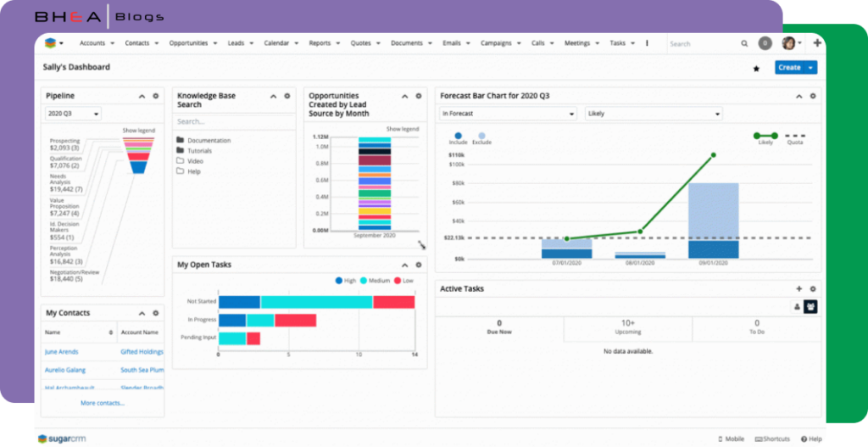Click the Name column sort icon
868x447 pixels.
pyautogui.click(x=111, y=332)
